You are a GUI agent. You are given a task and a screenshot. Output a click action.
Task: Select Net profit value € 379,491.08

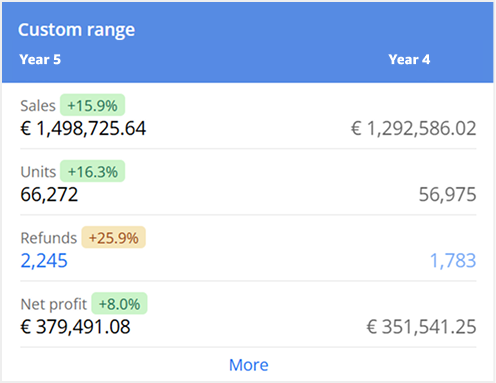point(75,327)
